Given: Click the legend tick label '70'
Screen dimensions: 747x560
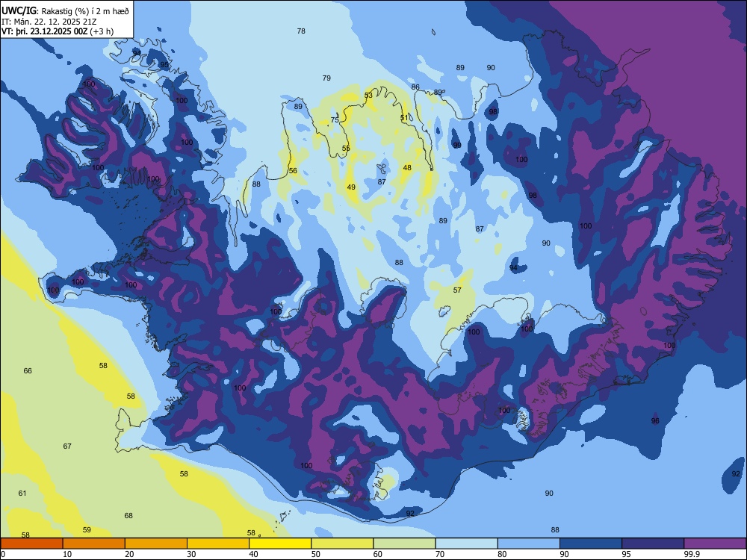Looking at the screenshot, I should coord(440,554).
